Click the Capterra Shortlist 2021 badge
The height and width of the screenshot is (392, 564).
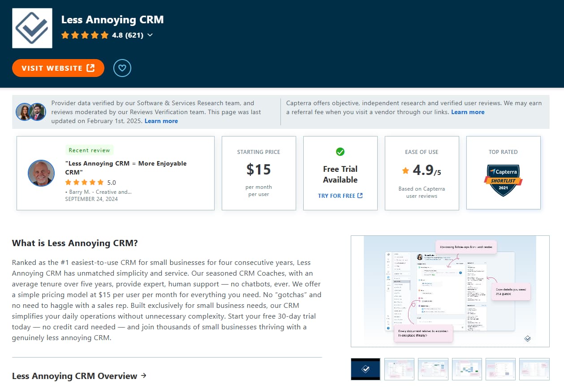[504, 180]
